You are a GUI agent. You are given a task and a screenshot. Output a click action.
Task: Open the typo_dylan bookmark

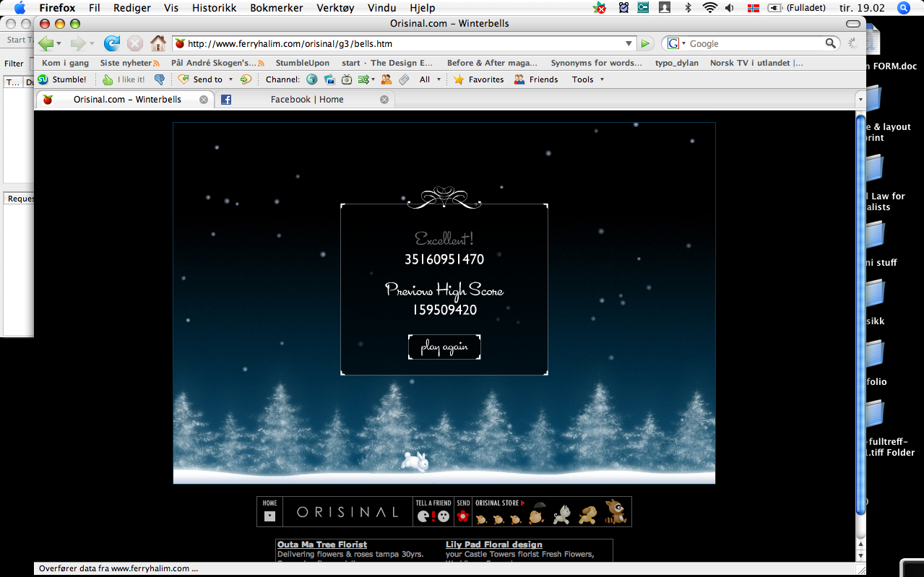click(677, 63)
